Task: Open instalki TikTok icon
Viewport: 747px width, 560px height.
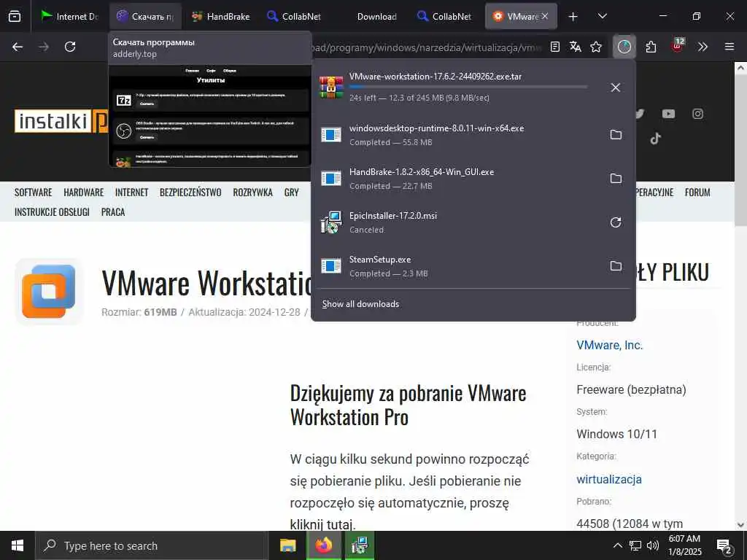Action: point(656,139)
